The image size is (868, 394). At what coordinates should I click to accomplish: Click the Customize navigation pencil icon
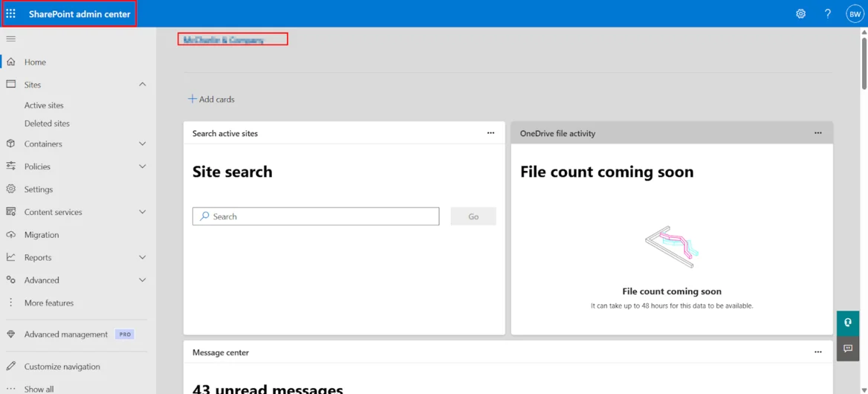[x=10, y=366]
